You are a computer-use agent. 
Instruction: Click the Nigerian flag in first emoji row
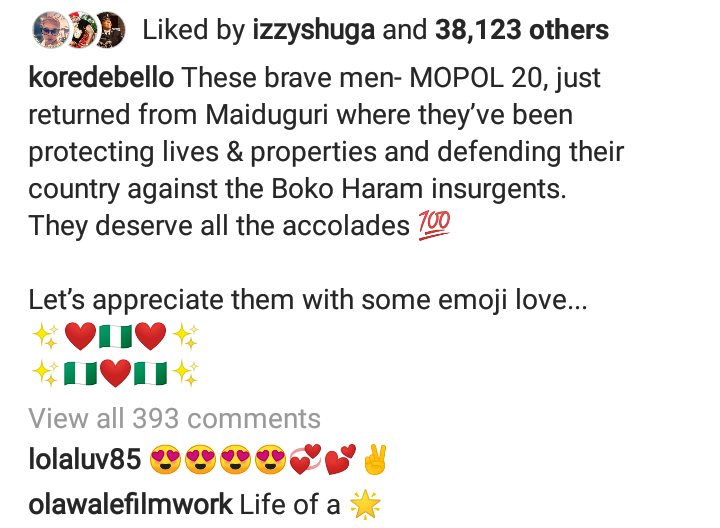click(x=116, y=337)
